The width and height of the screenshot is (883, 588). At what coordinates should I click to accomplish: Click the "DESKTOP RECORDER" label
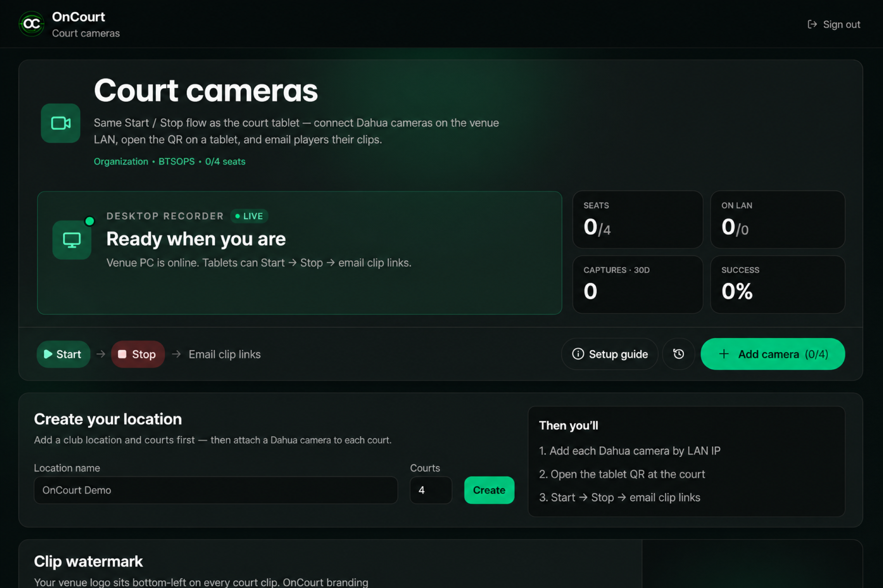coord(165,216)
